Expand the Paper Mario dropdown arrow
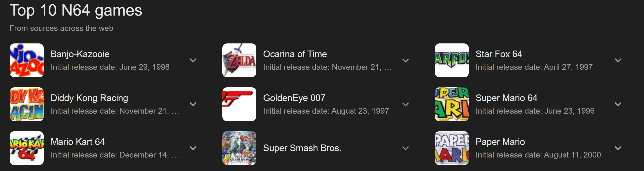 [x=618, y=148]
